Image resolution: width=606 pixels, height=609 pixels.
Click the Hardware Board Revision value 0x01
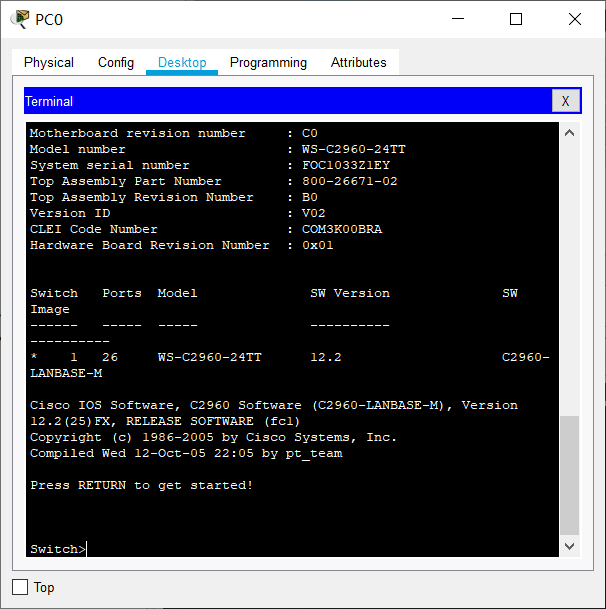tap(317, 245)
